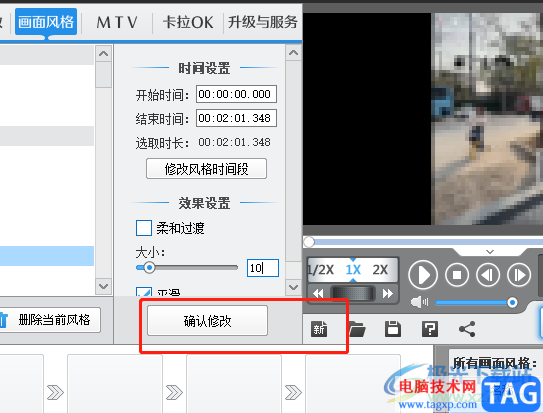The width and height of the screenshot is (543, 413).
Task: Set playback speed to 1/2X
Action: tap(320, 270)
